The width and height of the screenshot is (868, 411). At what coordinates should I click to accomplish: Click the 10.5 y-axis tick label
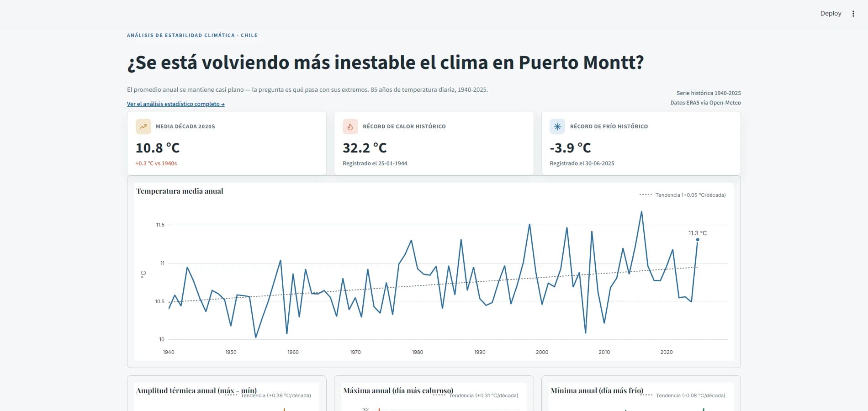pyautogui.click(x=159, y=301)
